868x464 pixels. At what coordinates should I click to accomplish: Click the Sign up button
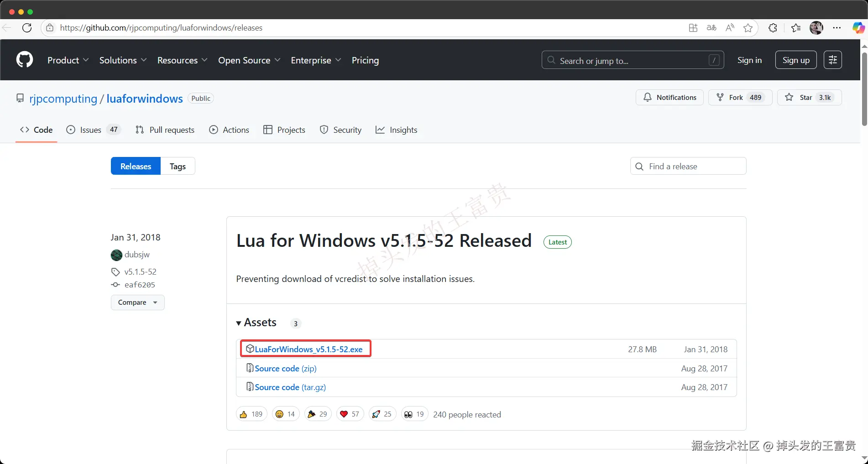[x=796, y=60]
